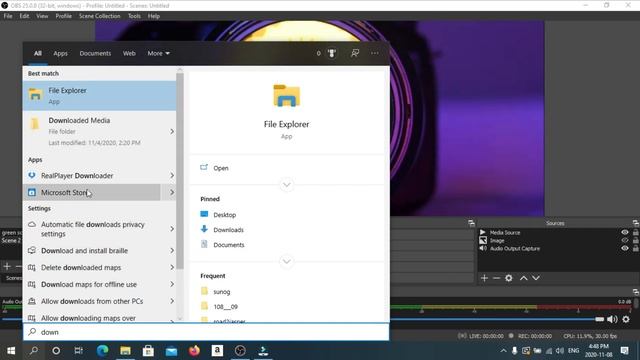Switch to the Apps search tab
Image resolution: width=640 pixels, height=360 pixels.
point(60,53)
